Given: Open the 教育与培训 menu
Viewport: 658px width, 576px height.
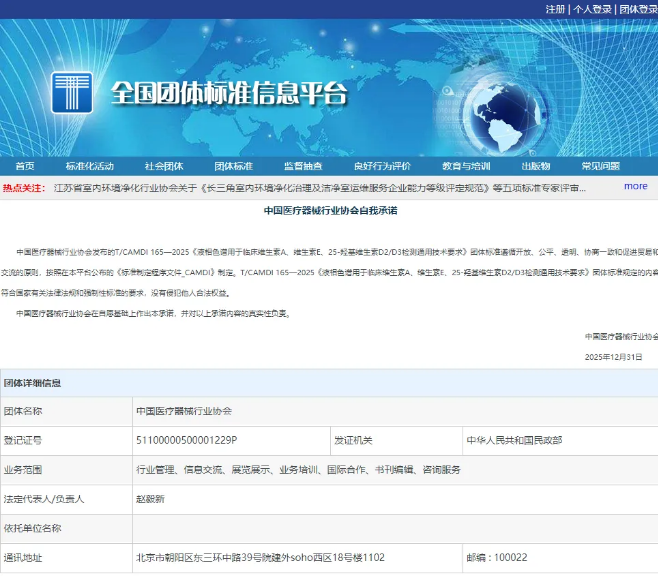Looking at the screenshot, I should pyautogui.click(x=466, y=166).
